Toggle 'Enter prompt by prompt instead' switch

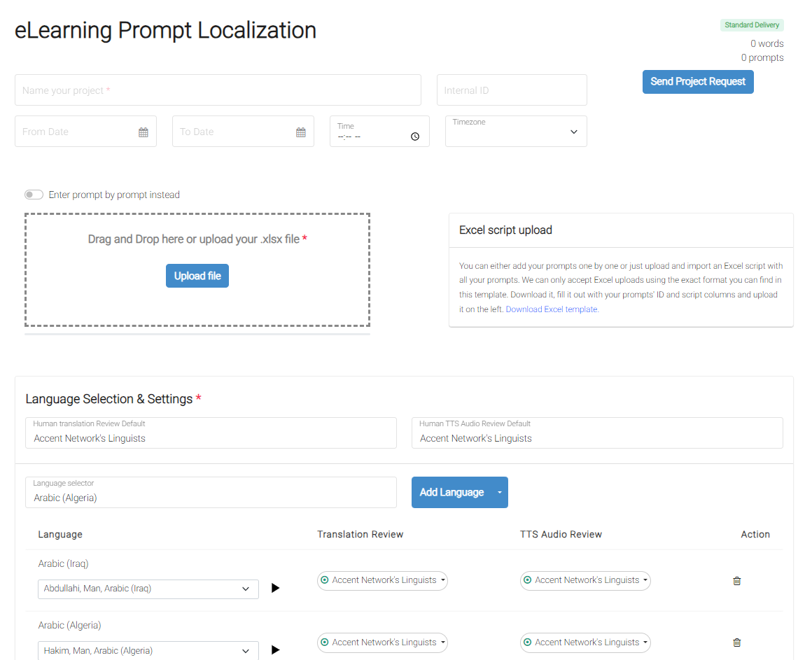coord(34,195)
